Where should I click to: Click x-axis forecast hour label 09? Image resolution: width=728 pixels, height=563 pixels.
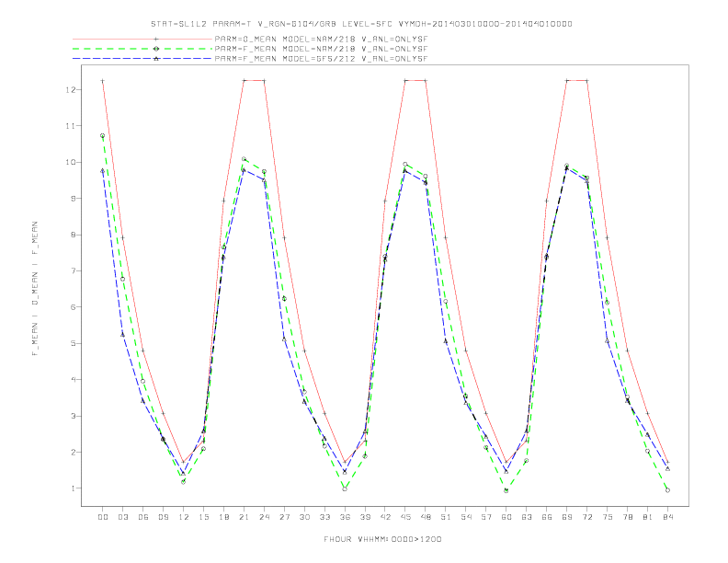click(163, 517)
